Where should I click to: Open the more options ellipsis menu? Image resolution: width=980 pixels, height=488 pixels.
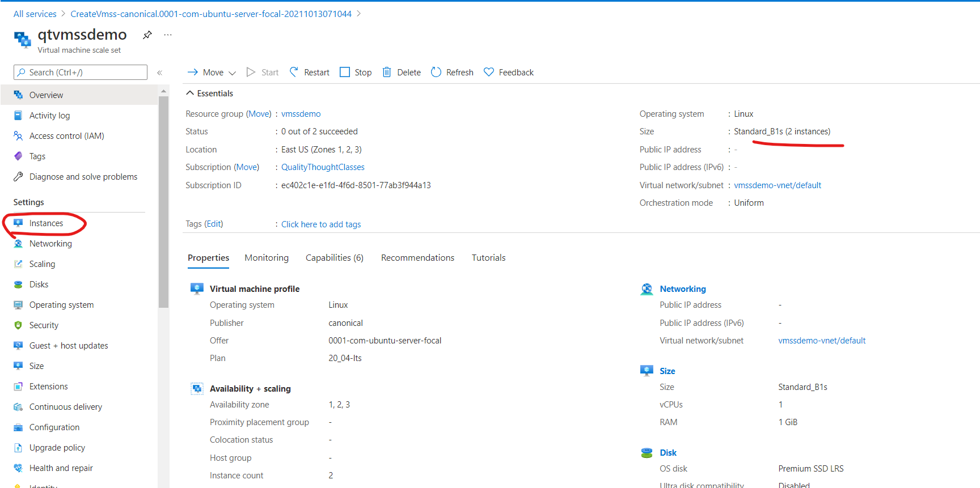point(168,35)
